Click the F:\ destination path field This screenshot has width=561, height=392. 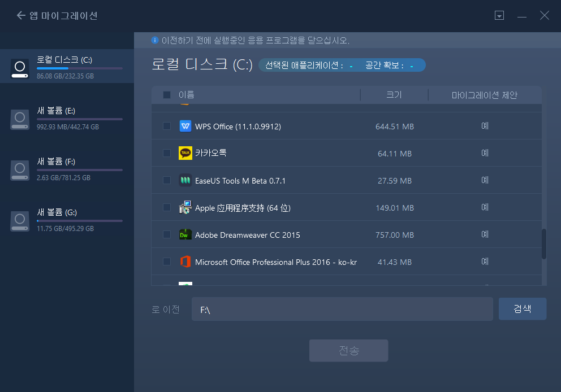pos(342,309)
